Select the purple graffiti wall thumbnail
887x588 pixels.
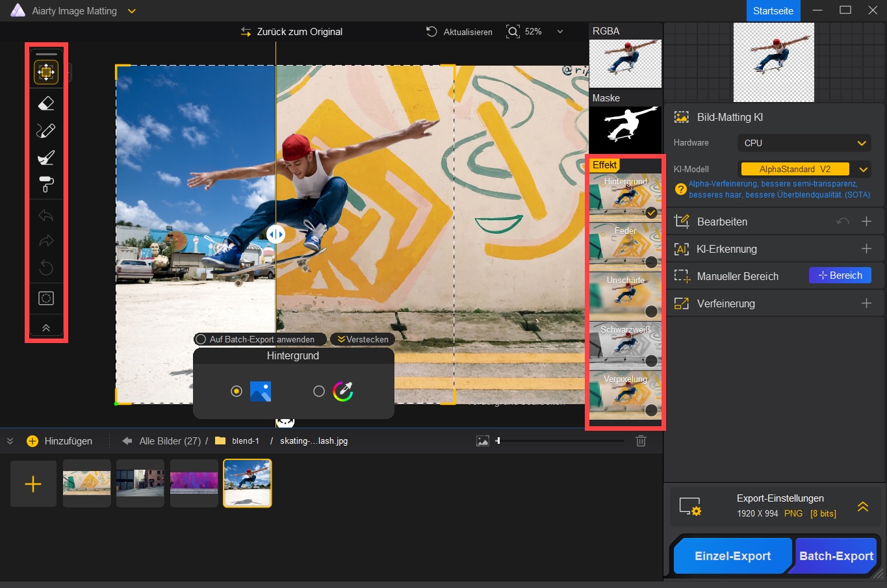coord(194,483)
